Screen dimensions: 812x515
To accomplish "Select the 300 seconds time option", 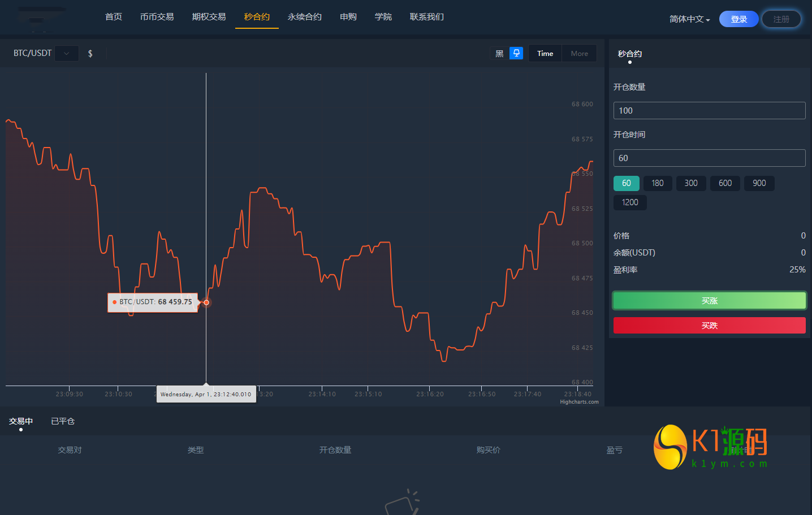I will tap(691, 183).
